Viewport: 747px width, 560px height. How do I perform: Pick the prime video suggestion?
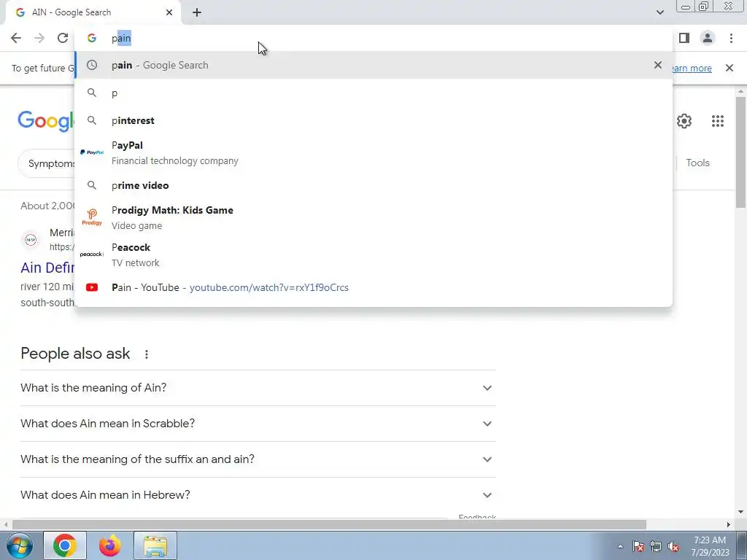pyautogui.click(x=373, y=185)
